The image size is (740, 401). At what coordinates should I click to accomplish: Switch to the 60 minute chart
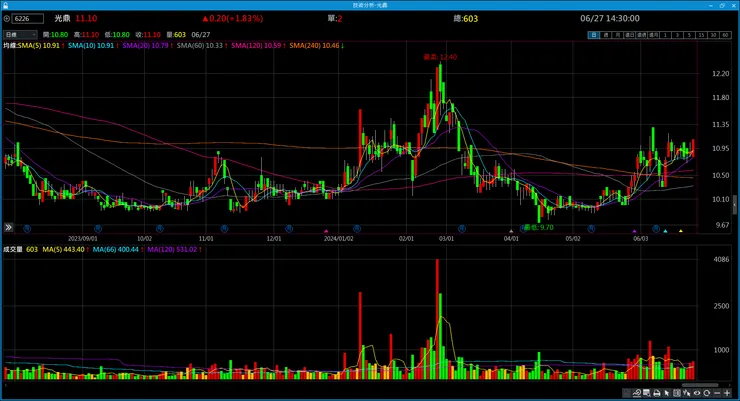coord(725,35)
